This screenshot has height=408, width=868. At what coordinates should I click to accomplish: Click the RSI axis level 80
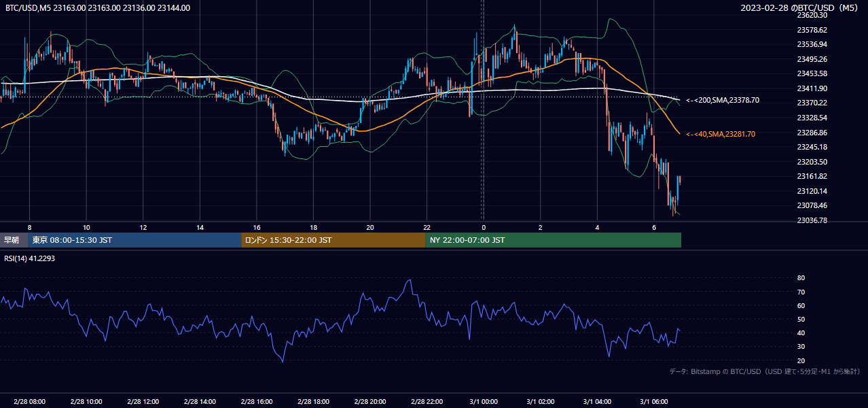pyautogui.click(x=801, y=278)
